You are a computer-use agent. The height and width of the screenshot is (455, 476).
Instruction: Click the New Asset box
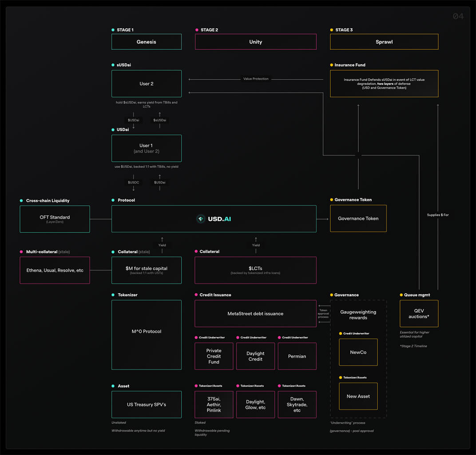358,396
